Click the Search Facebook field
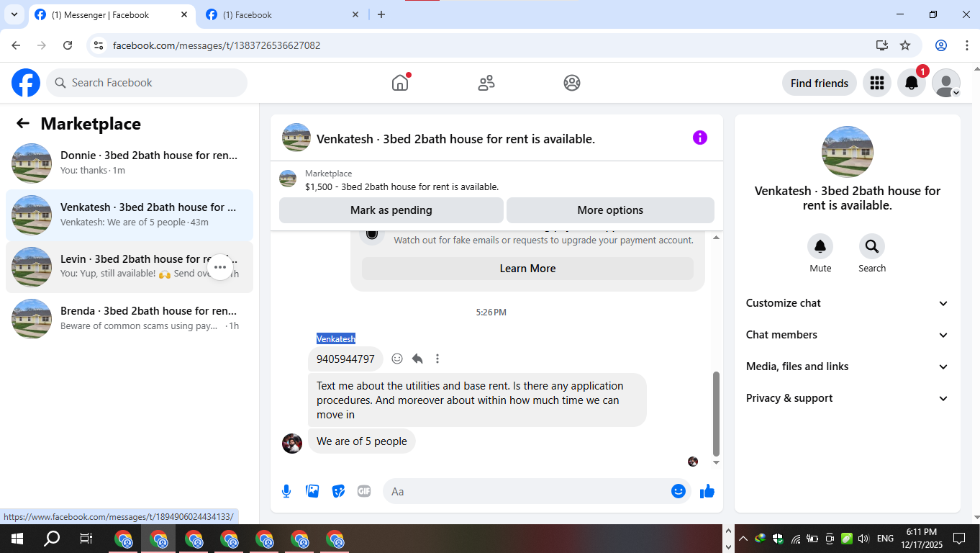The width and height of the screenshot is (980, 553). 147,83
